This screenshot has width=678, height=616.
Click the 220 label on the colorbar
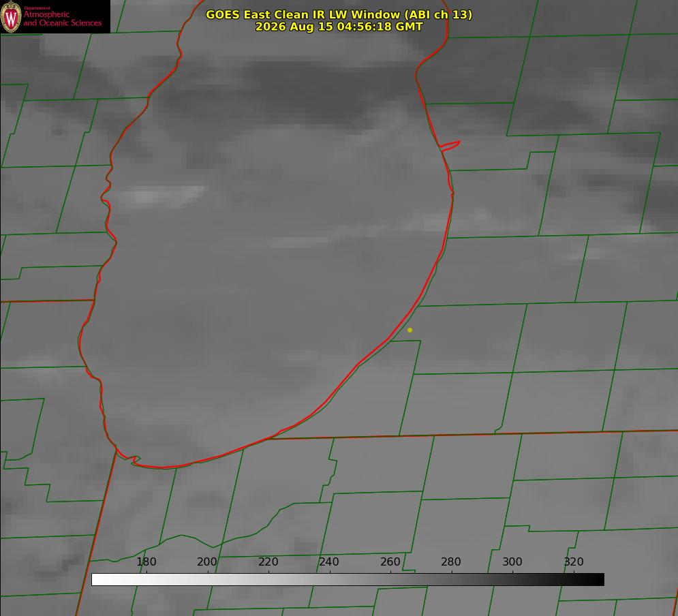click(x=268, y=561)
